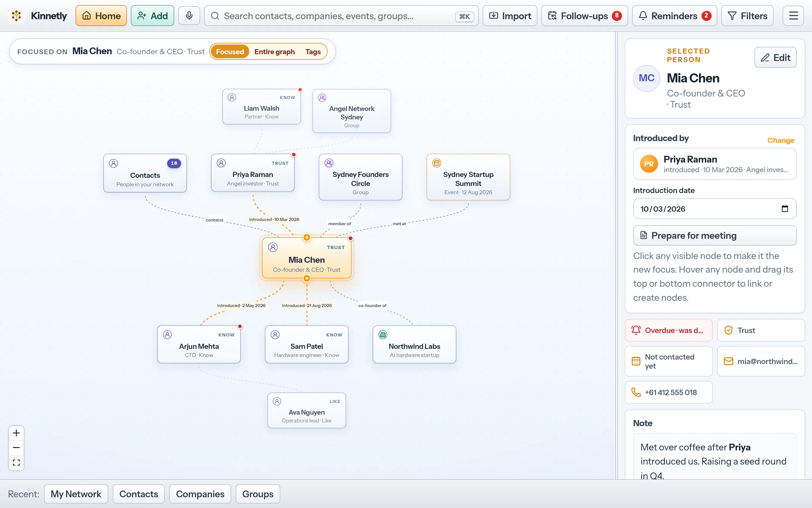Open Contacts from Recent bar

[x=139, y=494]
